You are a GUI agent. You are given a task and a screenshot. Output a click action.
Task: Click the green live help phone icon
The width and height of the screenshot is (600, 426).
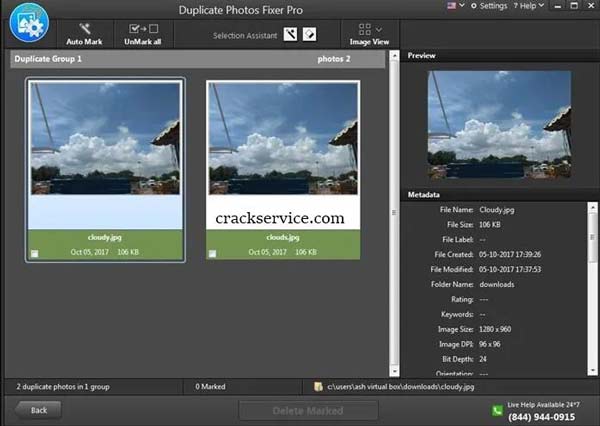(x=497, y=410)
